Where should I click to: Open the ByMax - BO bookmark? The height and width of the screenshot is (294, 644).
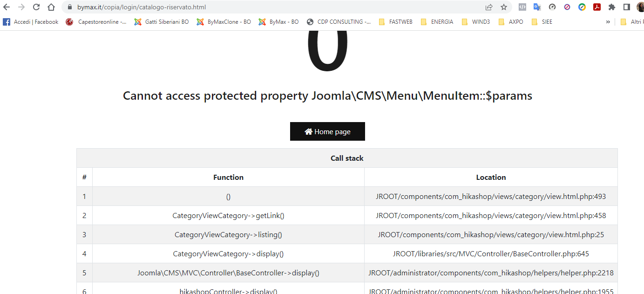coord(278,22)
